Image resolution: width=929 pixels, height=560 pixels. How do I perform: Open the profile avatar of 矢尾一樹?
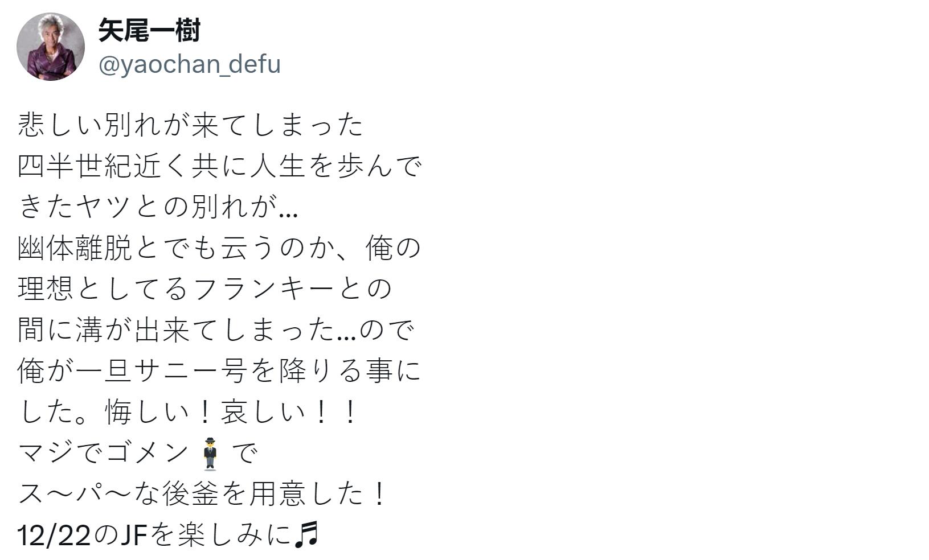click(x=51, y=46)
